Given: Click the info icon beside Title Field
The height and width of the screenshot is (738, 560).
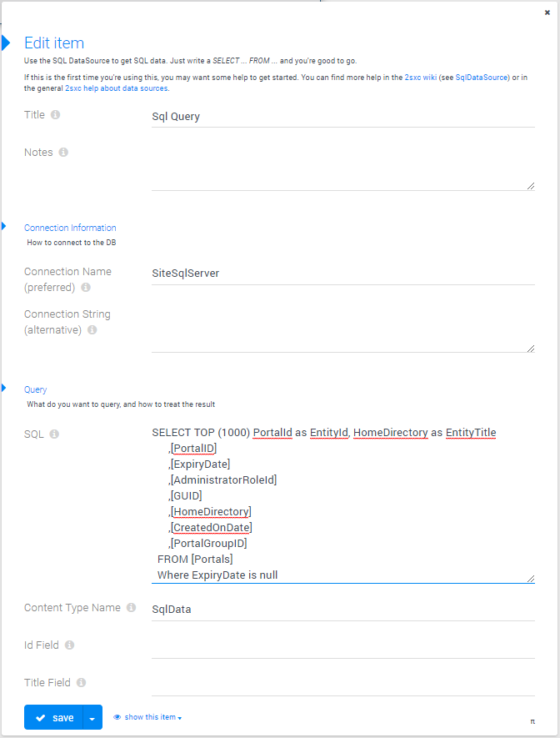Looking at the screenshot, I should 82,682.
